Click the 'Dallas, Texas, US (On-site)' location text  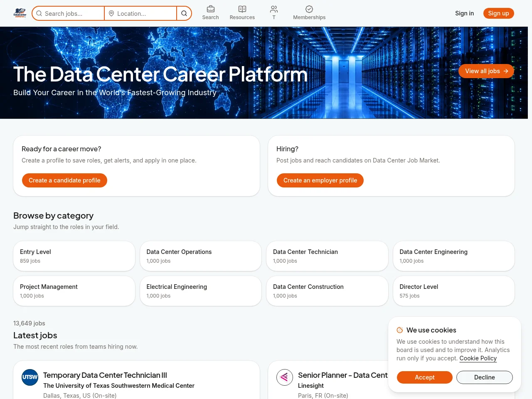80,396
